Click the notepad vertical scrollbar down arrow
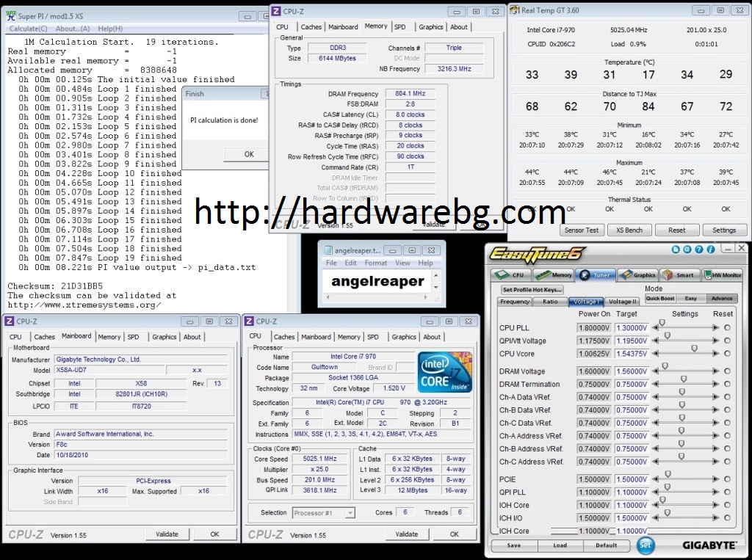Image resolution: width=752 pixels, height=560 pixels. (435, 287)
